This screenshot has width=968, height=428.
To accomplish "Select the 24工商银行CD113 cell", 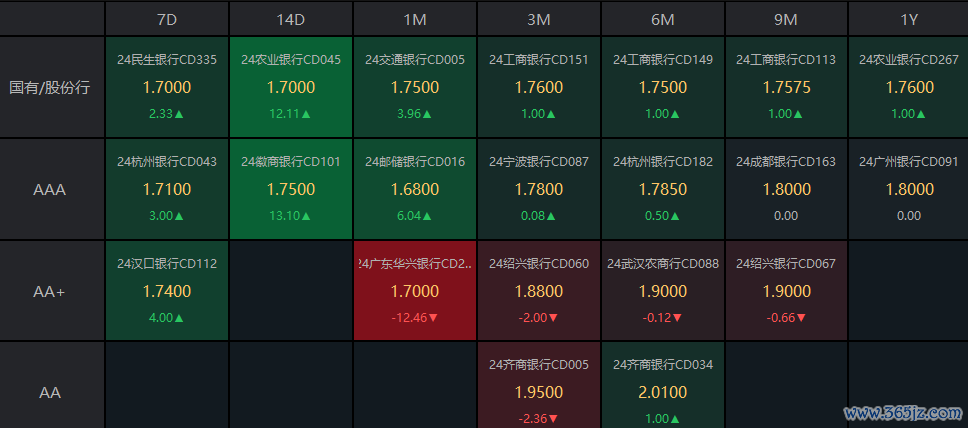I will [786, 87].
